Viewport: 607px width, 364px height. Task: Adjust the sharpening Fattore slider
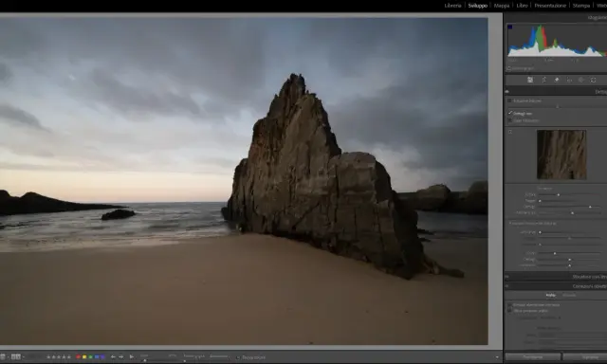559,194
